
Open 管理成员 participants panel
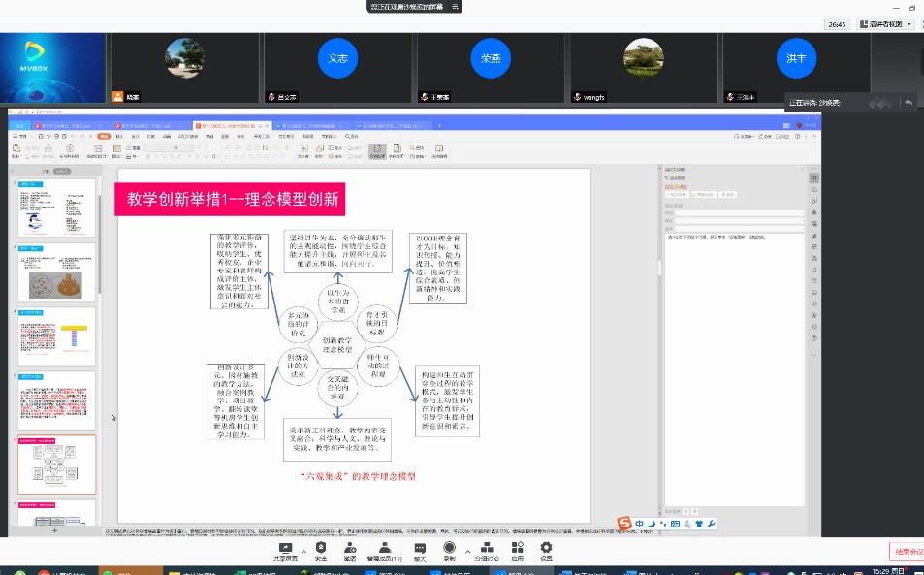384,549
